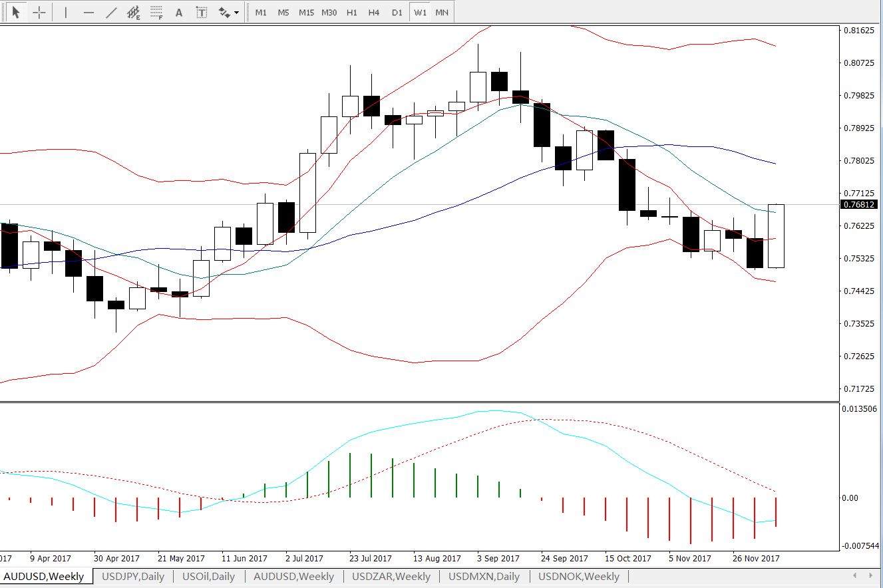Open the arrows objects dropdown

point(228,12)
